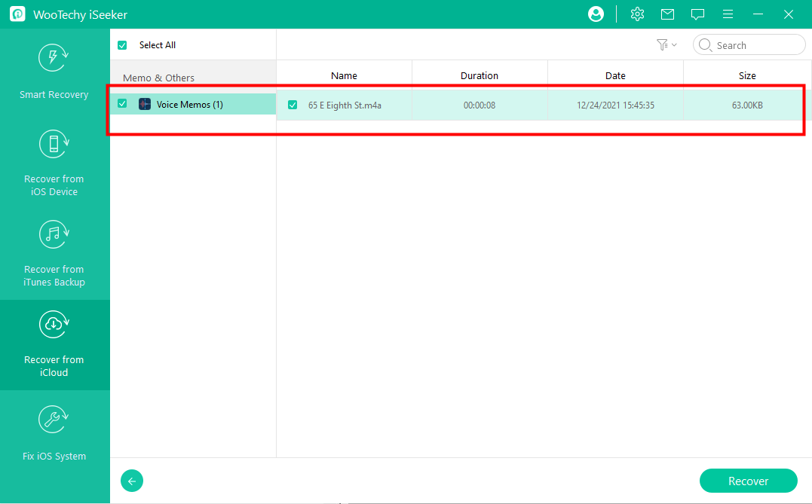The width and height of the screenshot is (812, 504).
Task: Sort by the Date column header
Action: tap(615, 75)
